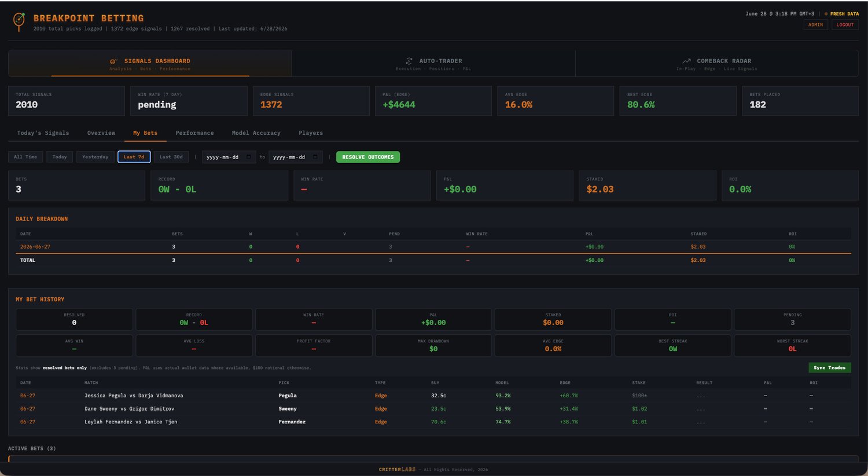Click the P&L (Edge) +$4644 card
This screenshot has height=476, width=868.
(433, 101)
